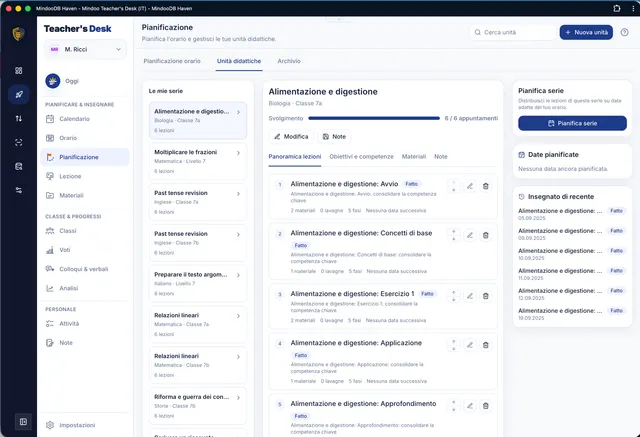
Task: Edit lesson Concetti di base pencil icon
Action: 470,235
